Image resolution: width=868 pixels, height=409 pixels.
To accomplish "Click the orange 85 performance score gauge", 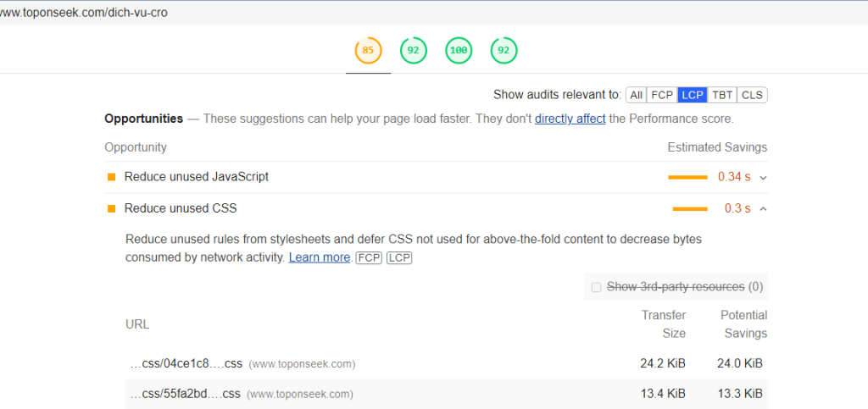I will pyautogui.click(x=368, y=51).
